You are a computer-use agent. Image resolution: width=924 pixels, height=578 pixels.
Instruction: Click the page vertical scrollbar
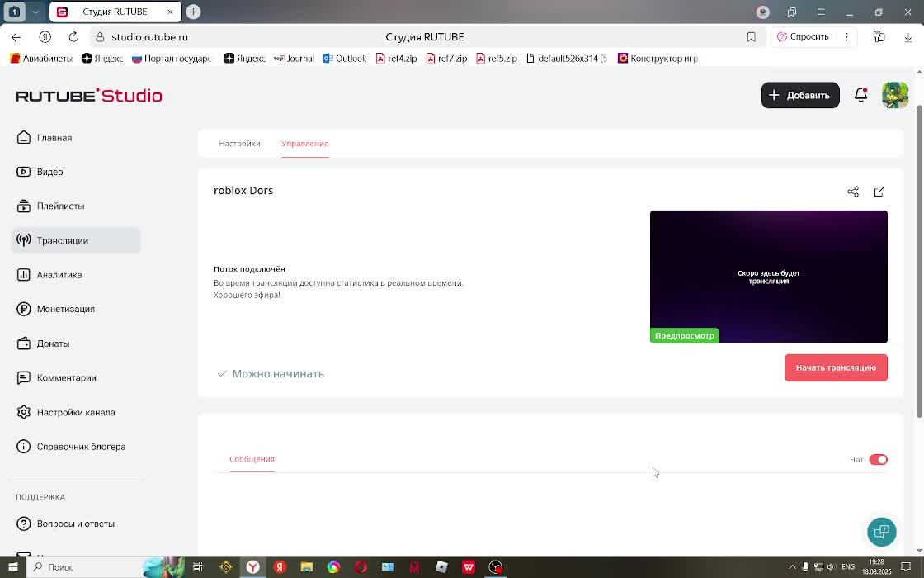tap(919, 261)
